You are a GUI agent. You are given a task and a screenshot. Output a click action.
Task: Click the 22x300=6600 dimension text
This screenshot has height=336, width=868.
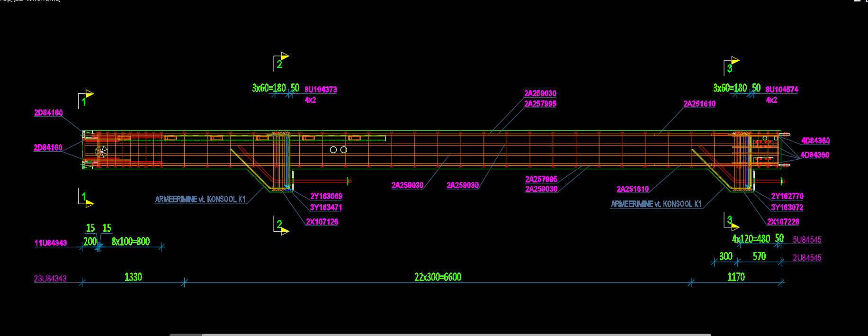point(438,277)
